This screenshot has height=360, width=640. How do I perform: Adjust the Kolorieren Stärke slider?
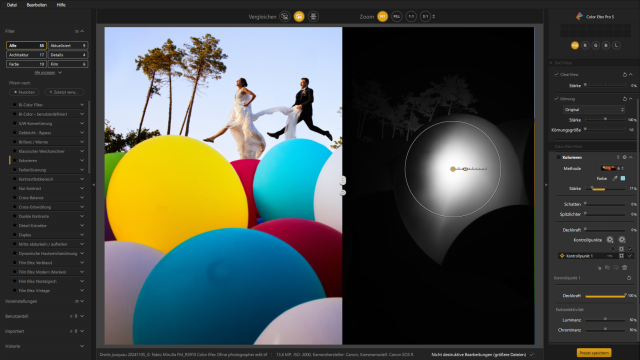pos(605,189)
